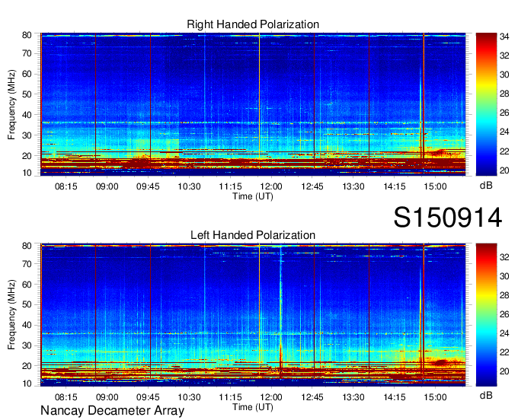Click the 09:45 time tick of the top plot
Screen dimensions: 518x420
pyautogui.click(x=148, y=186)
